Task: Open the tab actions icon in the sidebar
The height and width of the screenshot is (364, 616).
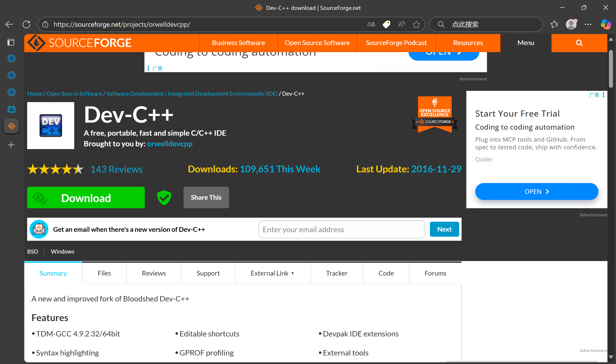Action: (11, 42)
